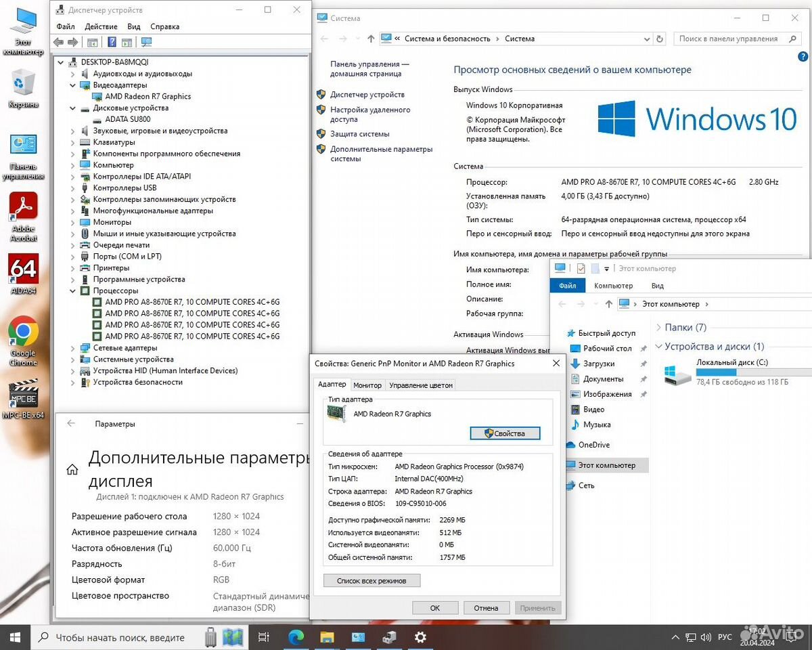This screenshot has height=650, width=812.
Task: Click Отмена in adapter properties dialog
Action: click(x=486, y=608)
